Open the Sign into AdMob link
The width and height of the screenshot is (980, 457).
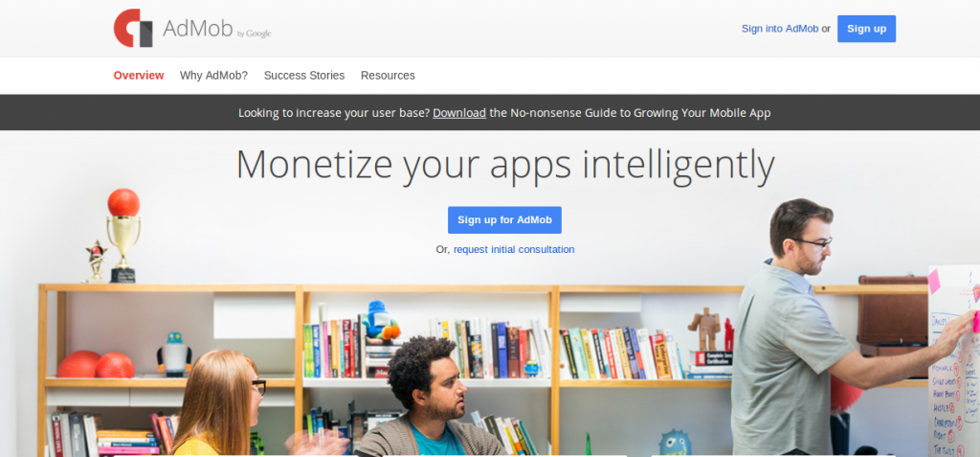(x=779, y=28)
